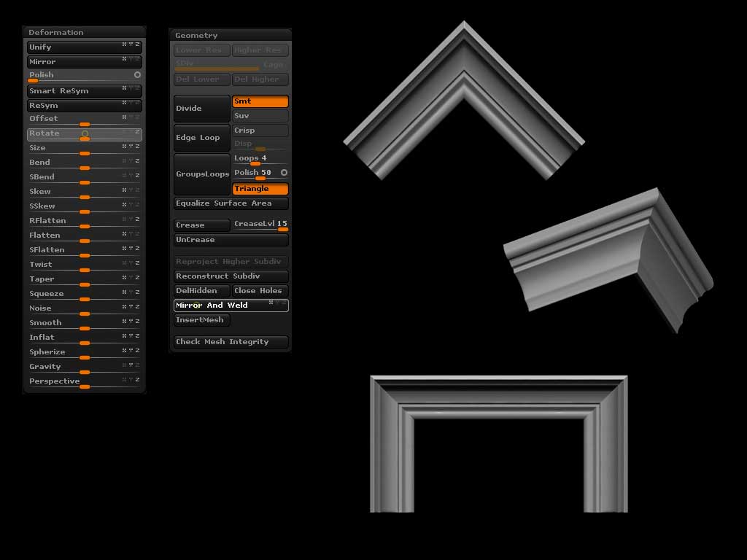The image size is (747, 560).
Task: Turn off the Triangle option
Action: [260, 189]
